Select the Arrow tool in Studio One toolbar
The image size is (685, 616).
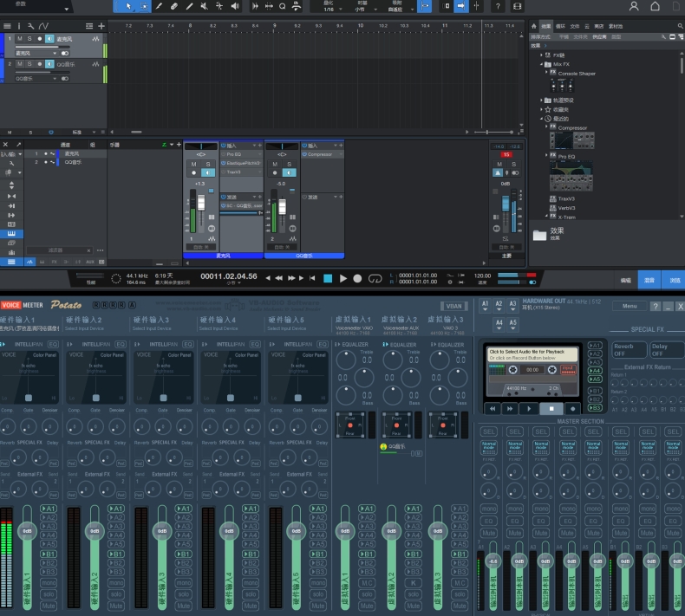(129, 6)
